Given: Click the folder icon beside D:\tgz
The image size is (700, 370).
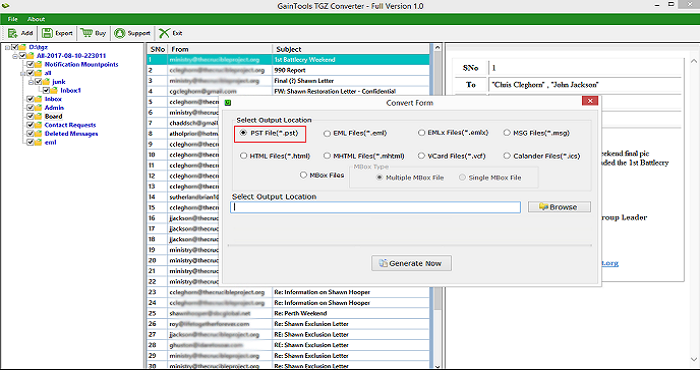Looking at the screenshot, I should click(x=22, y=47).
